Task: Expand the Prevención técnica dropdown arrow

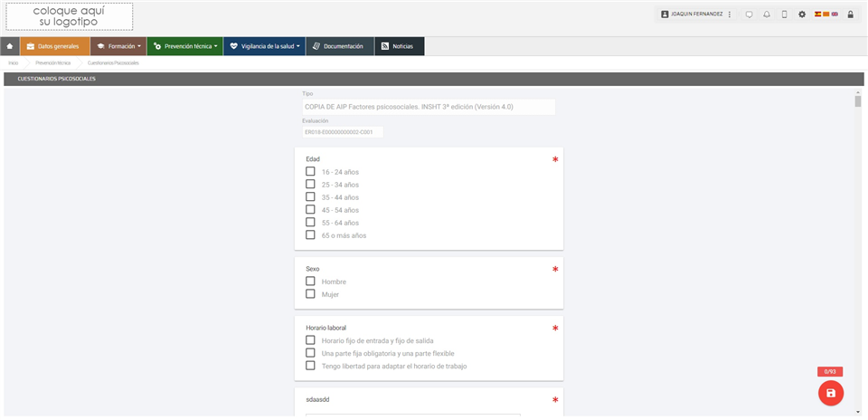Action: click(215, 46)
